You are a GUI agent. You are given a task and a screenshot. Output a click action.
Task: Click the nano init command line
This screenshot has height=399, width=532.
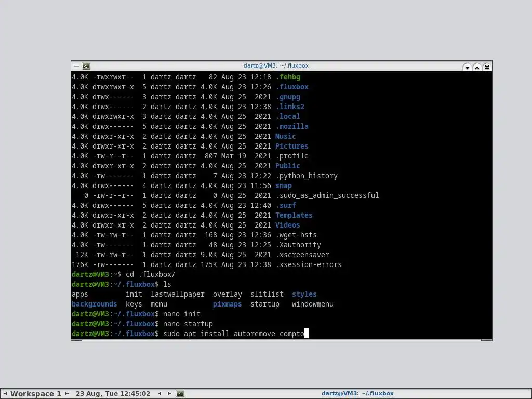[x=181, y=314]
